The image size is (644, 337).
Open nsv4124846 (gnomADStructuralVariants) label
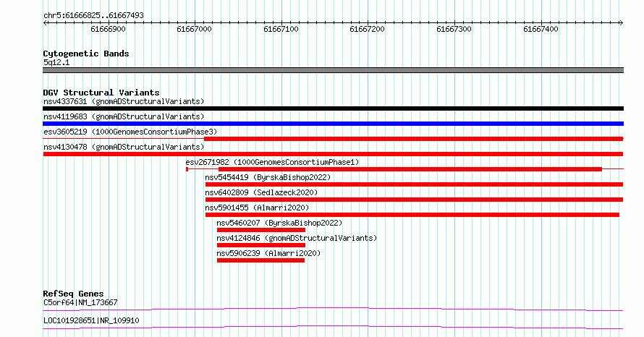(297, 238)
